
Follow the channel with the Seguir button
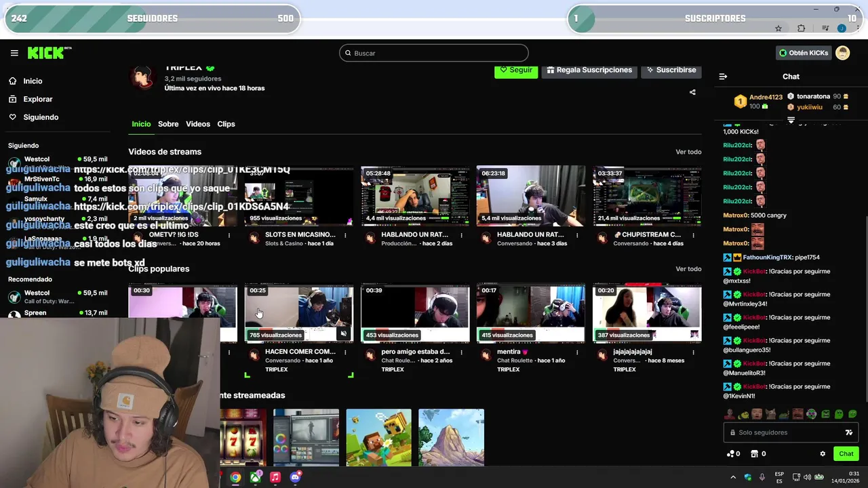516,70
